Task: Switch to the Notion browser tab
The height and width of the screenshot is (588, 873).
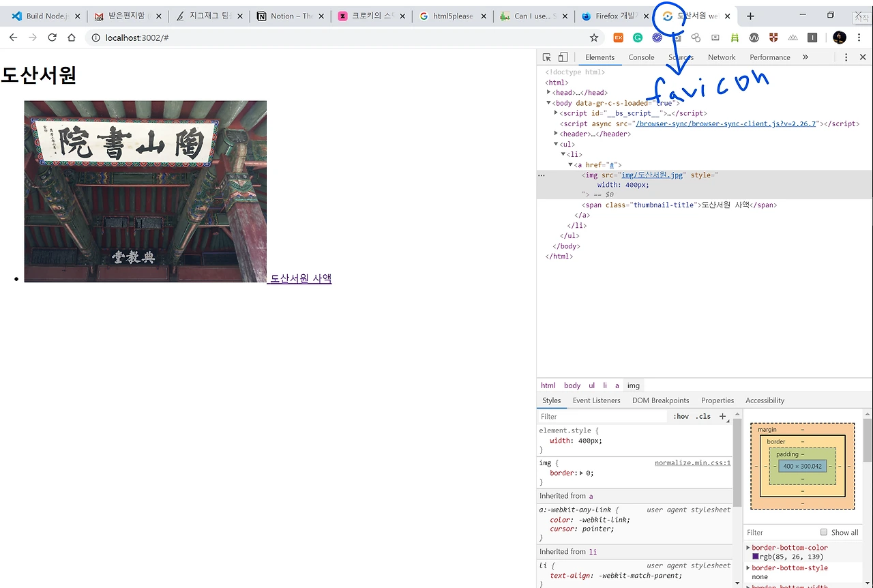Action: [290, 16]
